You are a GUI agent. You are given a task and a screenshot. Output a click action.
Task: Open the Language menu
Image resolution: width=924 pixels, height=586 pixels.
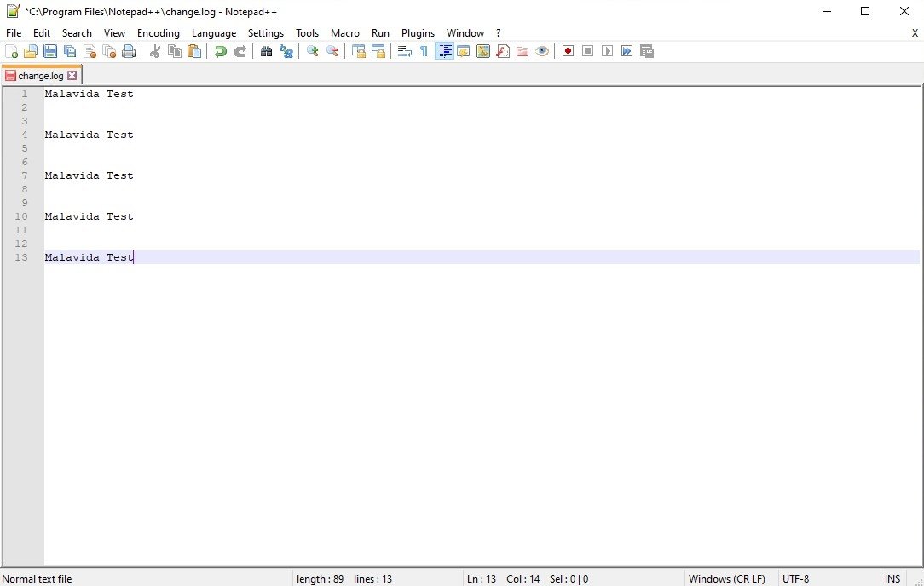coord(214,32)
